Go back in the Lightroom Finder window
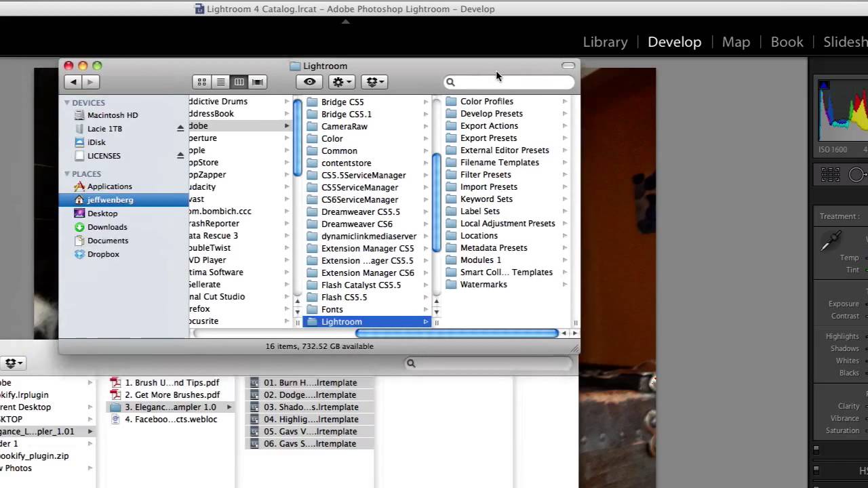Viewport: 868px width, 488px height. [x=73, y=82]
